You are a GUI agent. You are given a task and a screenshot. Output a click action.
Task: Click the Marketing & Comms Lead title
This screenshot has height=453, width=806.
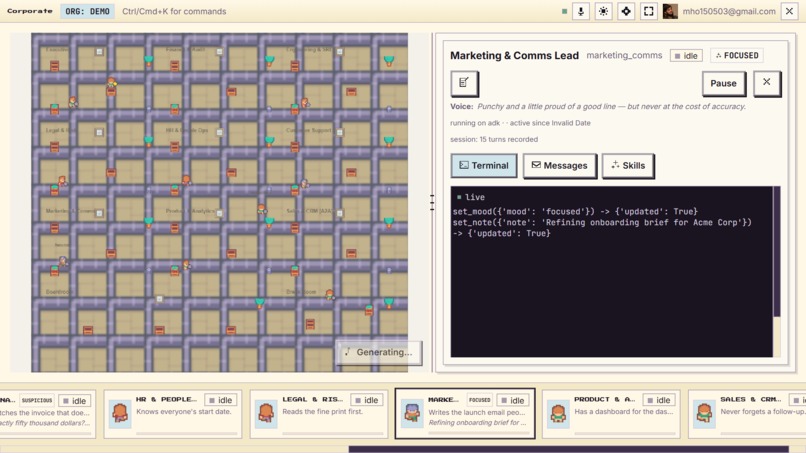(514, 56)
